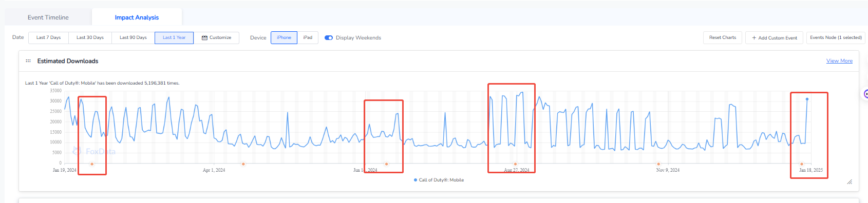
Task: Choose the Last 7 Days range
Action: pos(48,38)
